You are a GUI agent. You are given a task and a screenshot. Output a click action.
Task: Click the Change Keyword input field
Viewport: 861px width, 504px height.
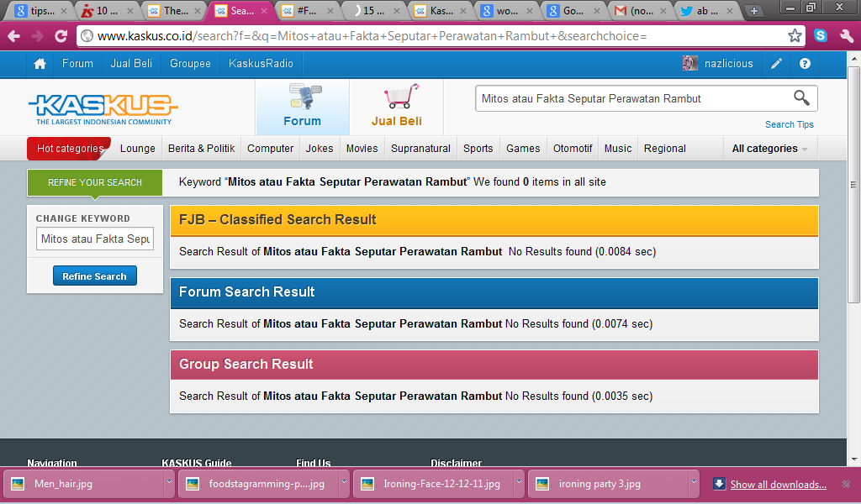[x=95, y=239]
